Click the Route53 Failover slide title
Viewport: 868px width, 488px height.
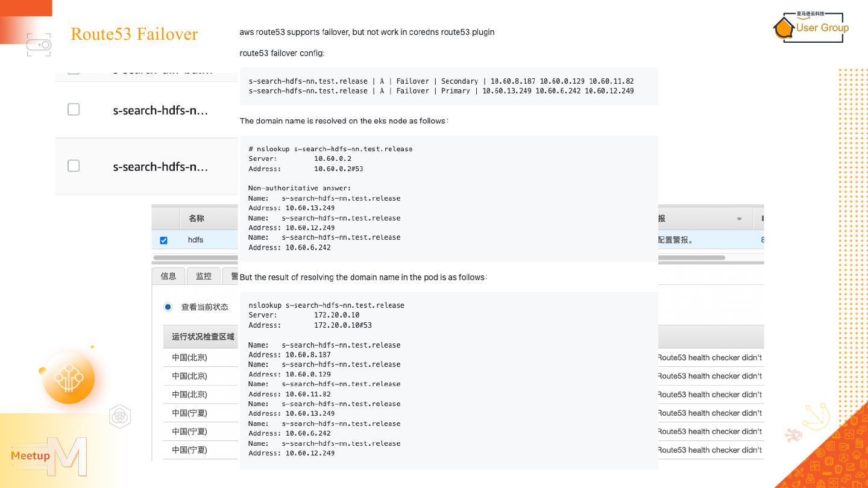(x=134, y=34)
